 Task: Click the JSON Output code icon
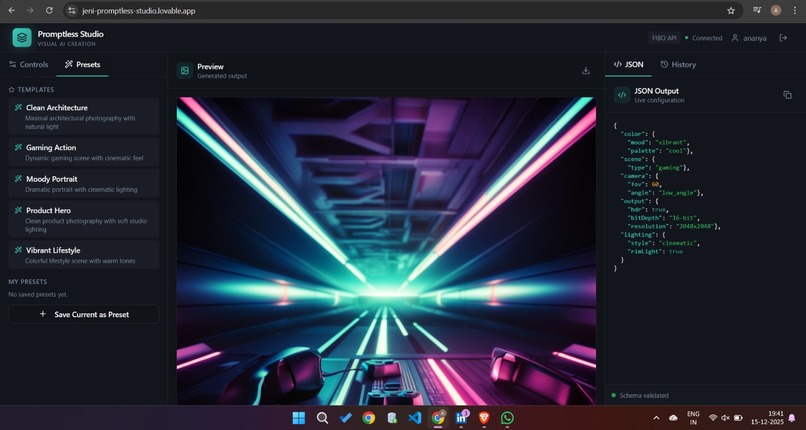click(622, 95)
